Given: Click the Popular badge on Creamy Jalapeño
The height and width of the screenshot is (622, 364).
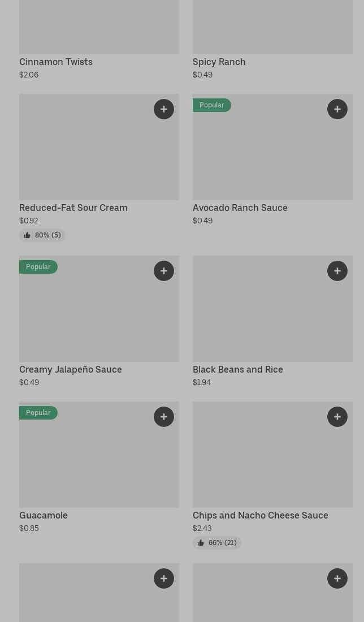Looking at the screenshot, I should coord(38,267).
